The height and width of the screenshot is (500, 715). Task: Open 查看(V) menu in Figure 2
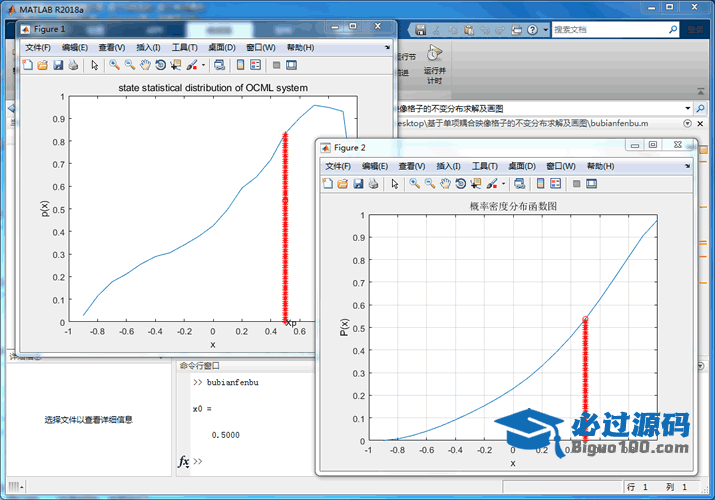click(412, 166)
